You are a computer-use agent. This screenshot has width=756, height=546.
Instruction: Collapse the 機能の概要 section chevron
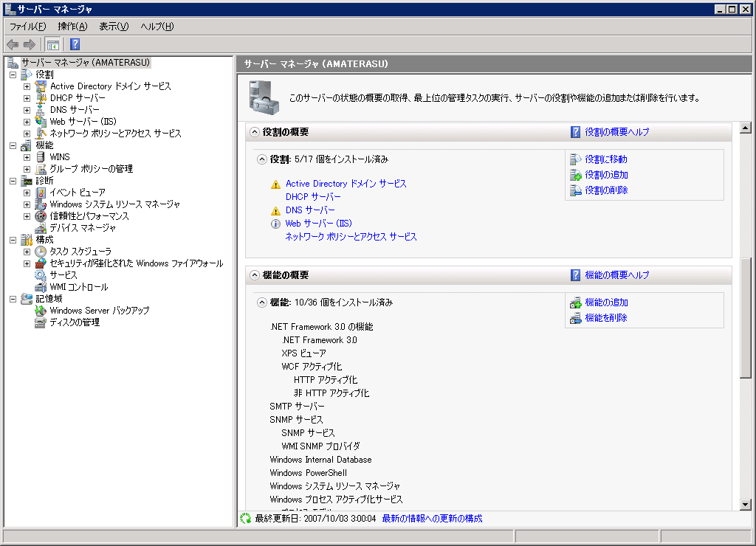click(255, 275)
